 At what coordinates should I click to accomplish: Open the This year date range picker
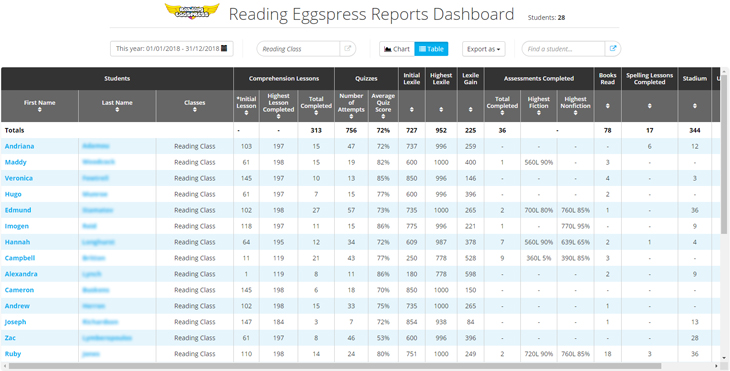coord(172,48)
